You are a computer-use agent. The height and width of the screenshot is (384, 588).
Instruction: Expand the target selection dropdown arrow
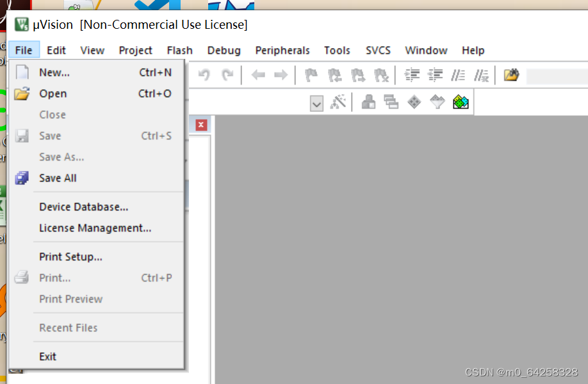pyautogui.click(x=316, y=103)
